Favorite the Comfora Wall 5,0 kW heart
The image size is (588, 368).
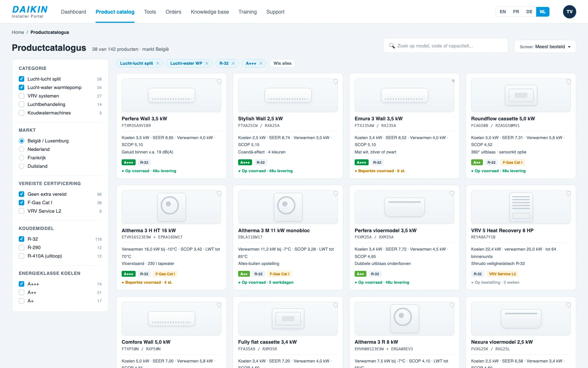click(x=219, y=305)
